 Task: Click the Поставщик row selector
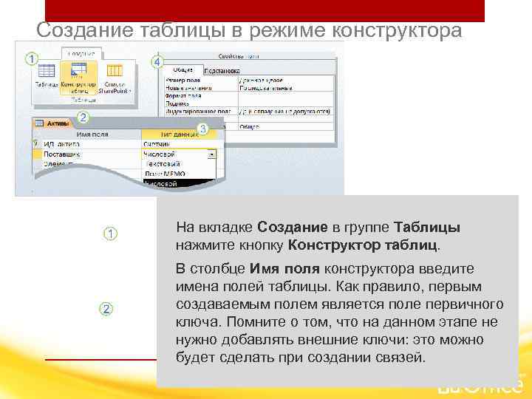point(37,154)
